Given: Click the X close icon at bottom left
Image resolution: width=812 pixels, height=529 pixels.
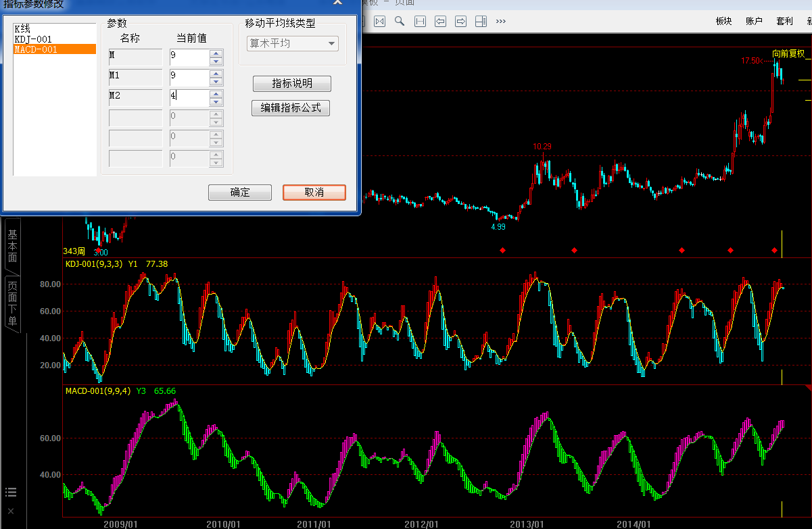Looking at the screenshot, I should [10, 511].
